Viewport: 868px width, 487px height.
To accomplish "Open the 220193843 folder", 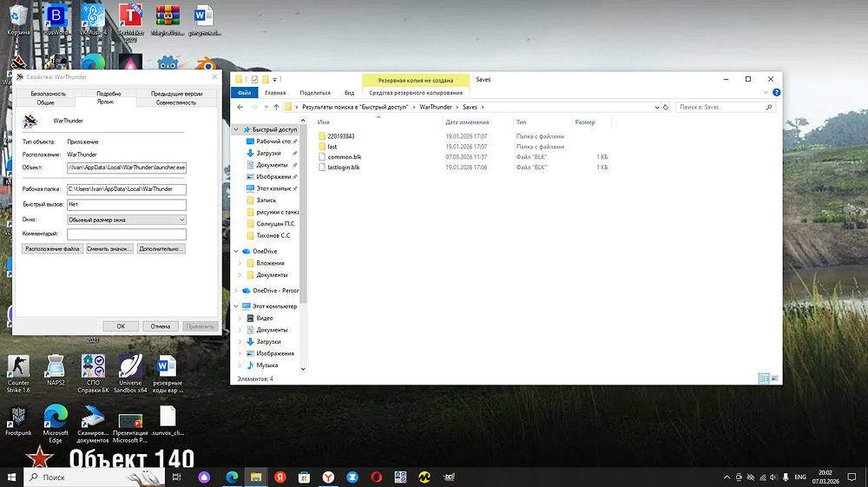I will [x=341, y=136].
